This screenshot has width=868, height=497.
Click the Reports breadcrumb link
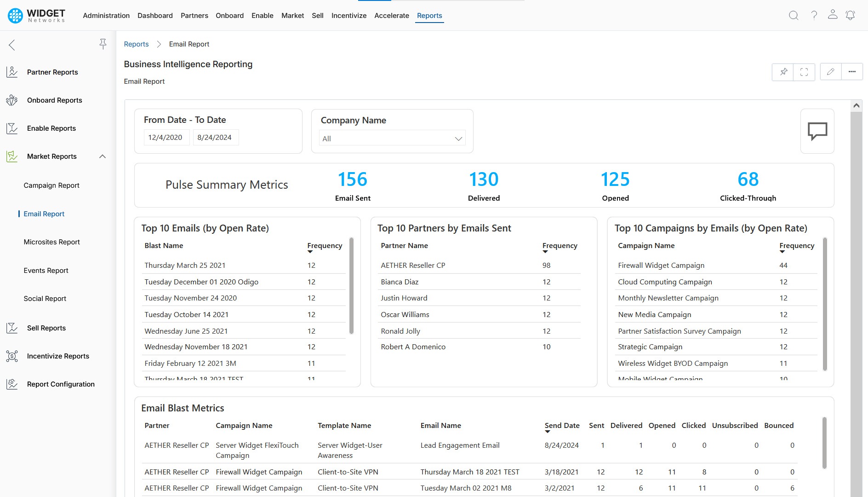136,44
